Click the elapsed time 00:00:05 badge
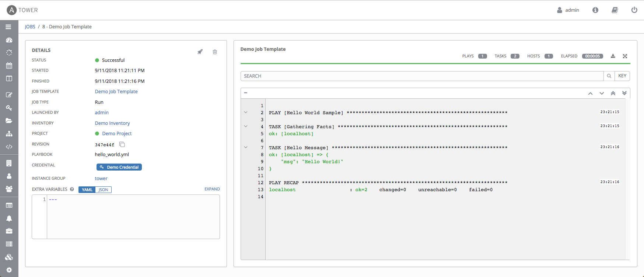644x277 pixels. [x=592, y=56]
